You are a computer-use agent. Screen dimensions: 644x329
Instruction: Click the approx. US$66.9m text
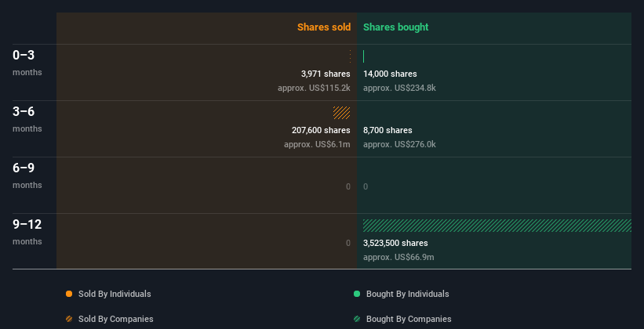point(398,257)
